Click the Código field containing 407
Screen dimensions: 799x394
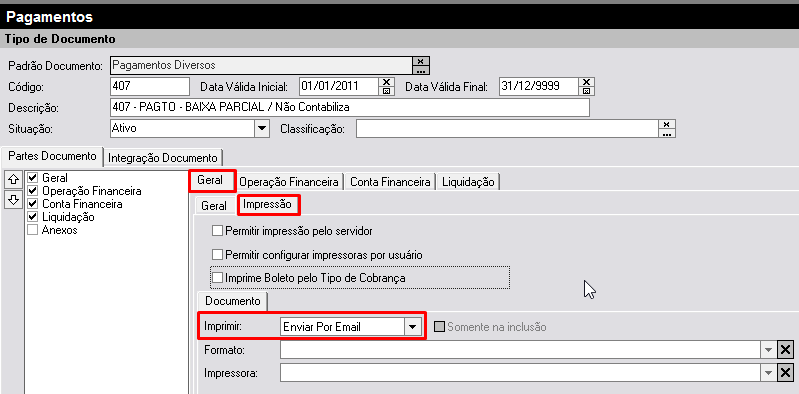(x=150, y=86)
